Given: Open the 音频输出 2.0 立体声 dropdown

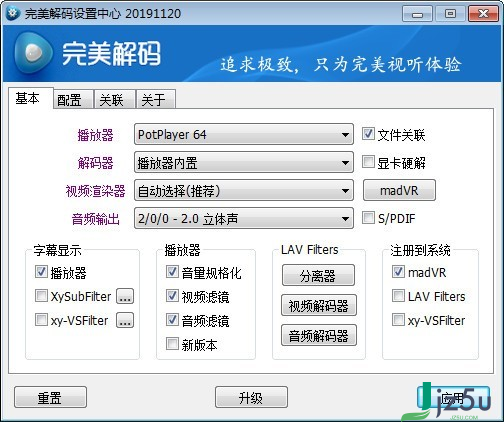Looking at the screenshot, I should tap(244, 218).
